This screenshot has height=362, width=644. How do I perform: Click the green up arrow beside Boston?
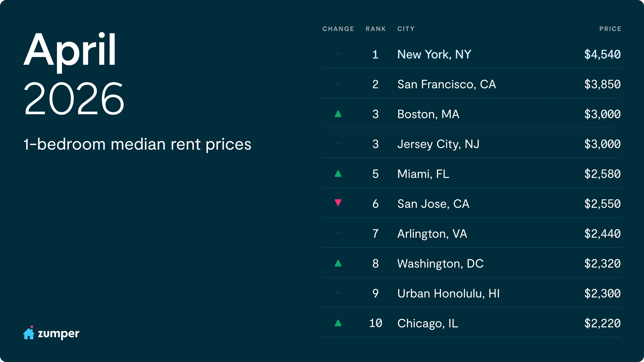tap(338, 114)
